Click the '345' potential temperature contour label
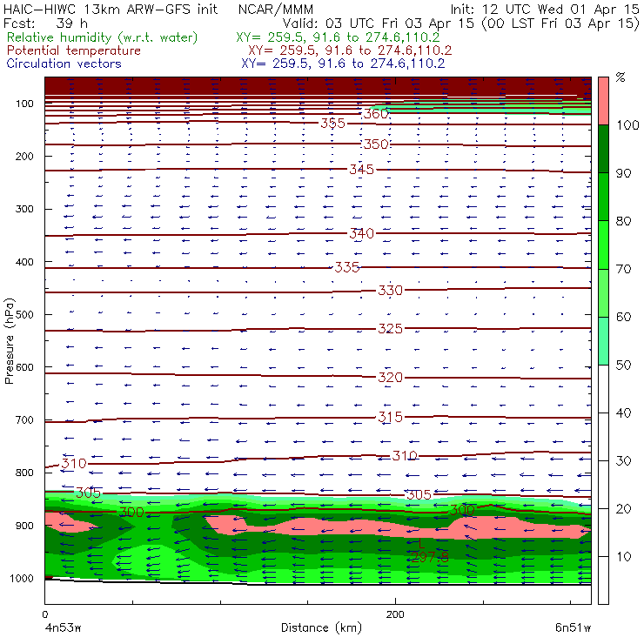 pyautogui.click(x=362, y=169)
